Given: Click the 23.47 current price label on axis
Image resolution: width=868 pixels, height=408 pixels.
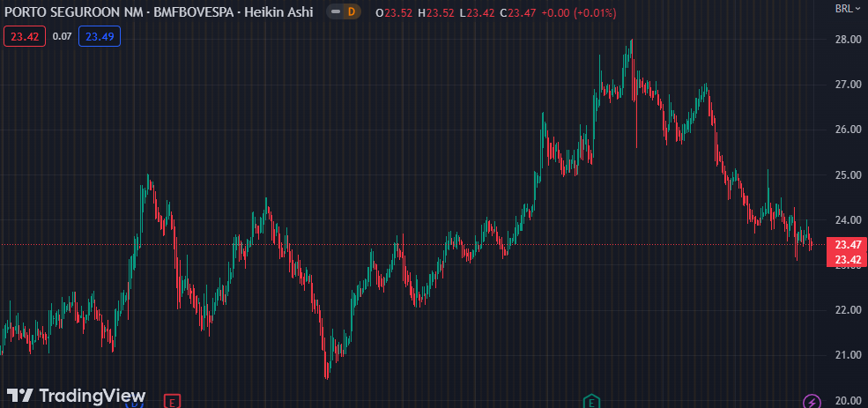Looking at the screenshot, I should point(847,245).
